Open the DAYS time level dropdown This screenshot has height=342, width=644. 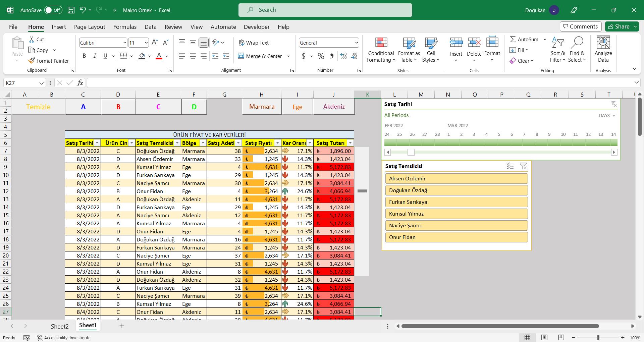pos(607,116)
